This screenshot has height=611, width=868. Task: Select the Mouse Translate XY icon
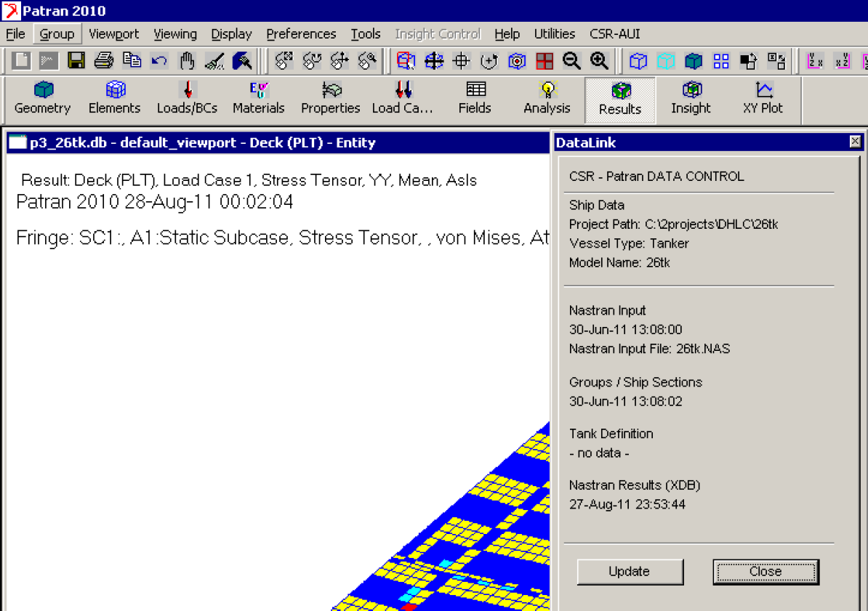pyautogui.click(x=339, y=60)
